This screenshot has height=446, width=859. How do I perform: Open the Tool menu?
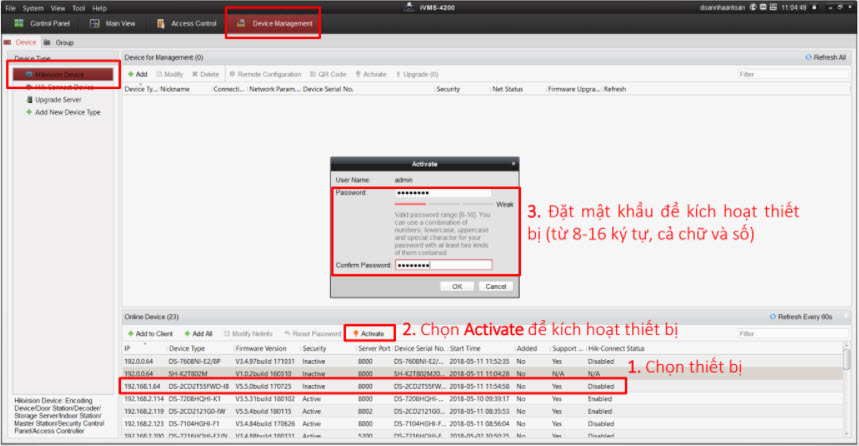click(x=78, y=7)
